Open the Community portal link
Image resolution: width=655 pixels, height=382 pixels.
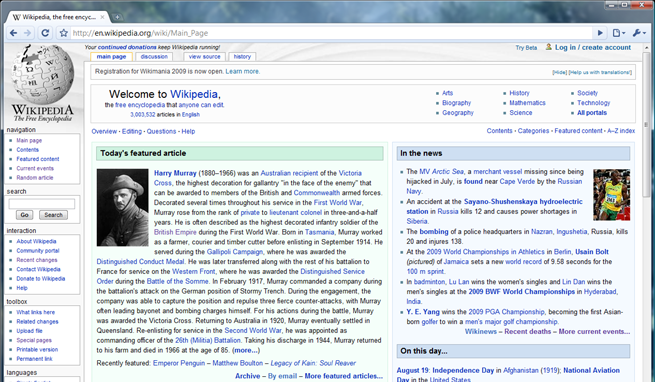pos(38,251)
